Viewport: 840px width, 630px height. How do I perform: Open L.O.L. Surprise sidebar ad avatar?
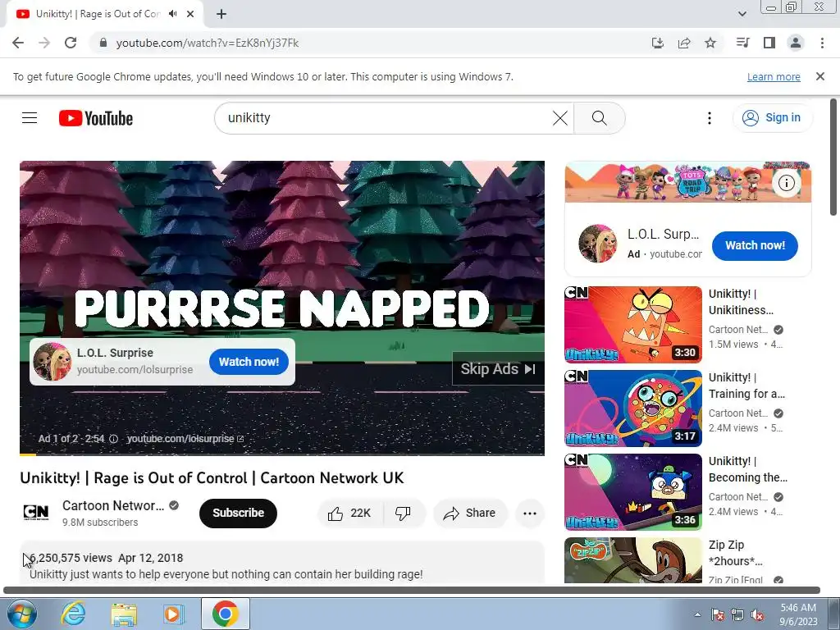598,244
